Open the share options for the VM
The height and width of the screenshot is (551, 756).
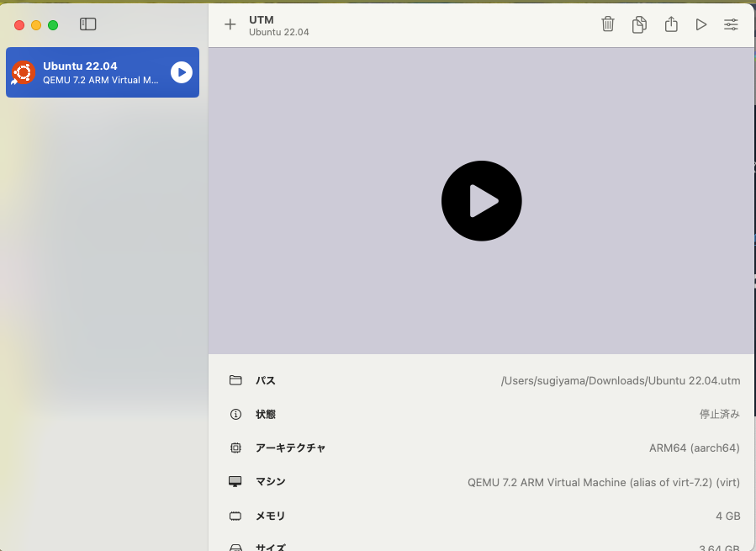[x=670, y=24]
